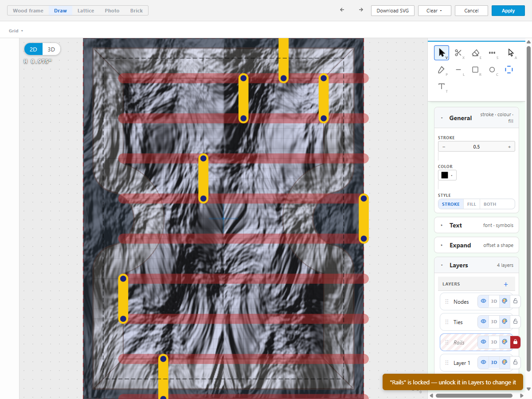Collapse the Layers section

[x=477, y=265]
